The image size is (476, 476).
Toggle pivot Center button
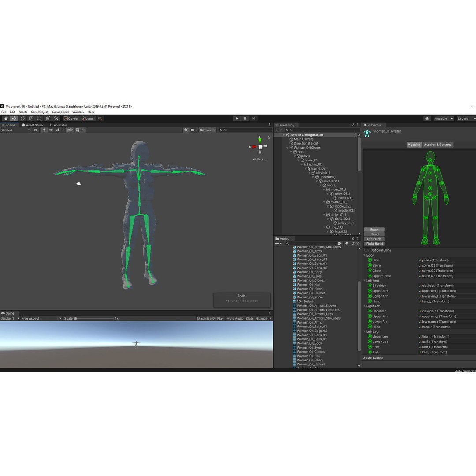tap(71, 119)
